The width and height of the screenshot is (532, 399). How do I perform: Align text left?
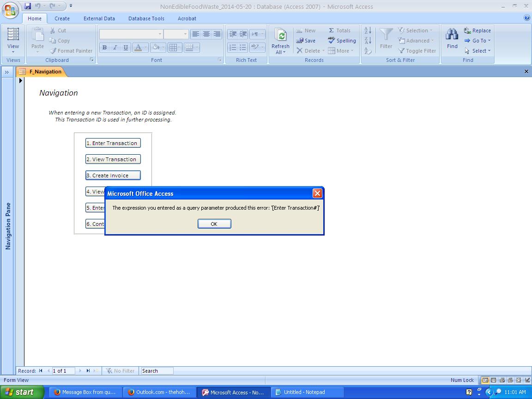coord(196,34)
